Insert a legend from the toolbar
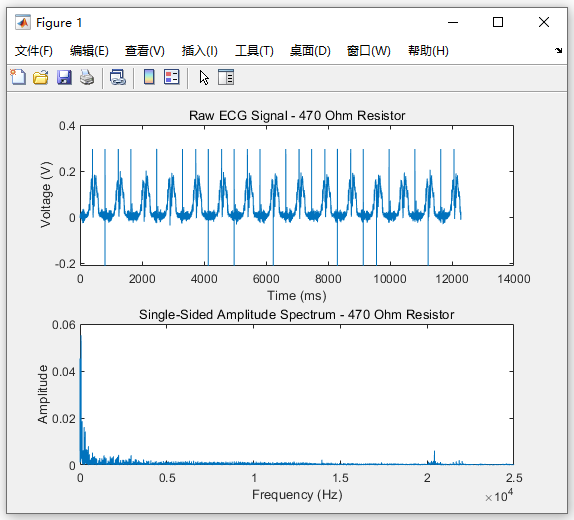 pos(172,77)
